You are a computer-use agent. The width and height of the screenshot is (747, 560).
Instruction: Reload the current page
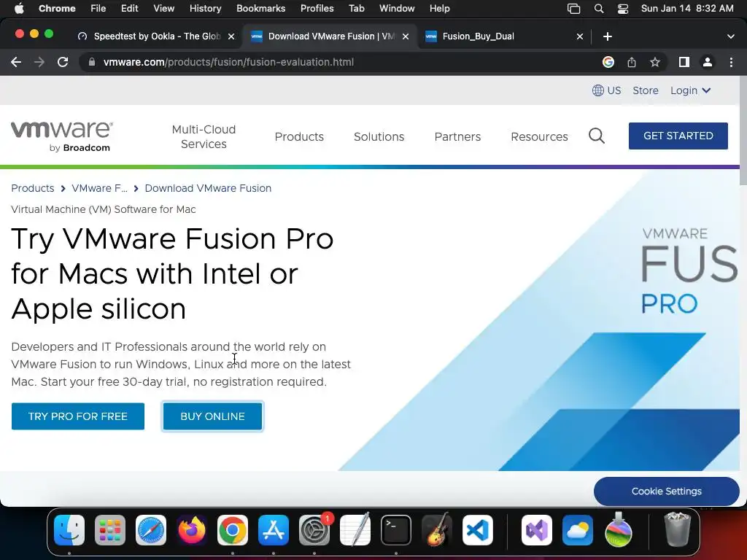pyautogui.click(x=63, y=62)
